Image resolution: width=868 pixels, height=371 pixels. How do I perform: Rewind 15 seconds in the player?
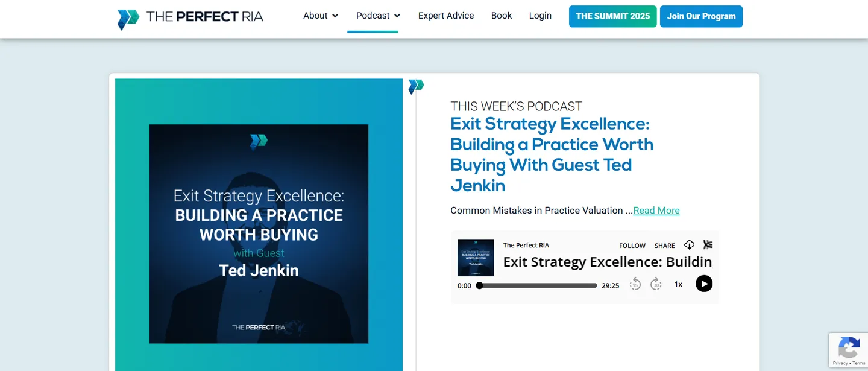[x=635, y=284]
